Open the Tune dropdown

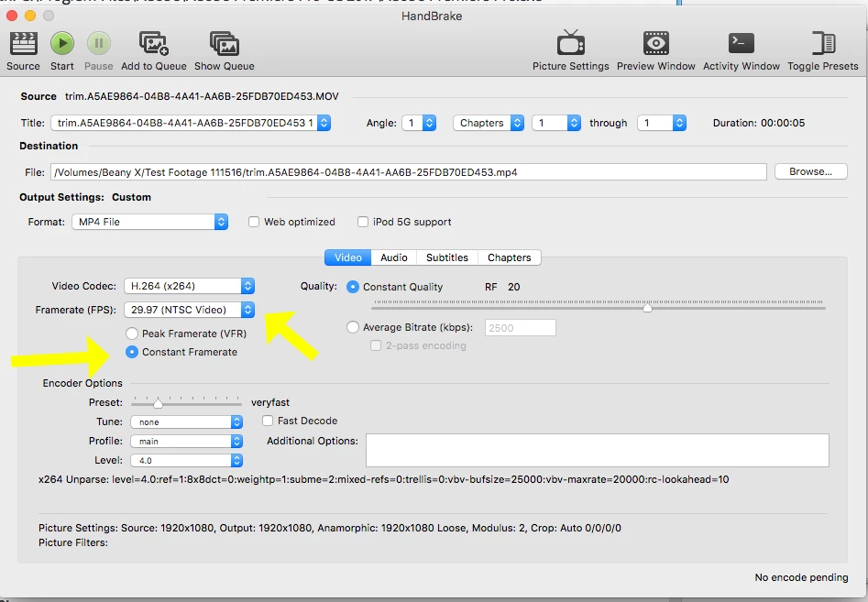[187, 422]
